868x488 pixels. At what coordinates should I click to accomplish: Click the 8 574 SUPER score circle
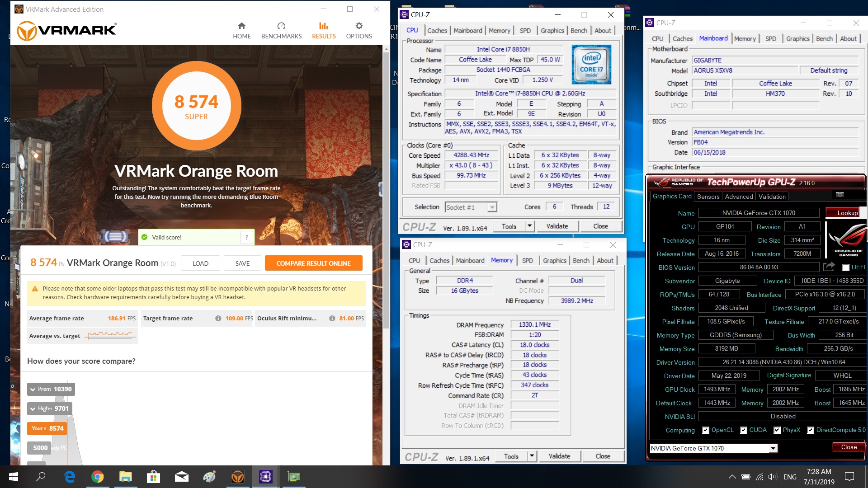(x=196, y=106)
